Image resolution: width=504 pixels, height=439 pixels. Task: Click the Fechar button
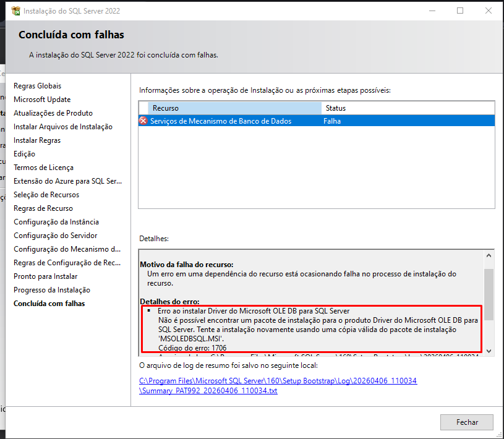tap(467, 422)
